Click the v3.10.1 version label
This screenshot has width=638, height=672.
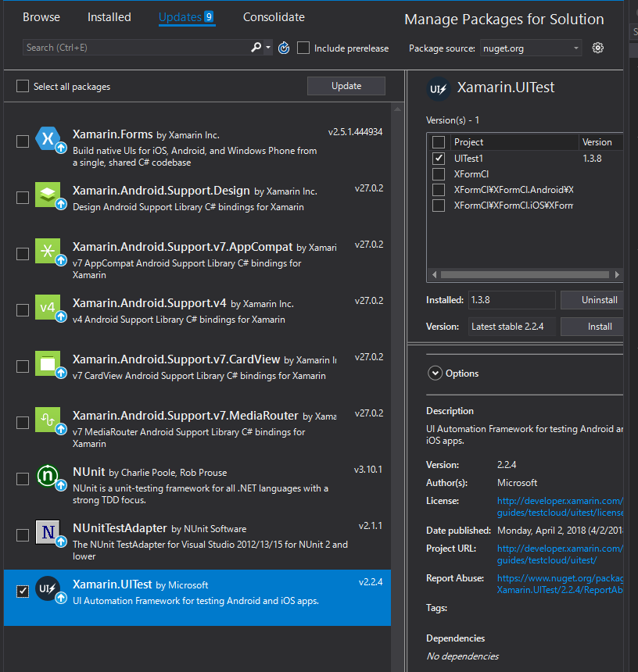coord(368,470)
